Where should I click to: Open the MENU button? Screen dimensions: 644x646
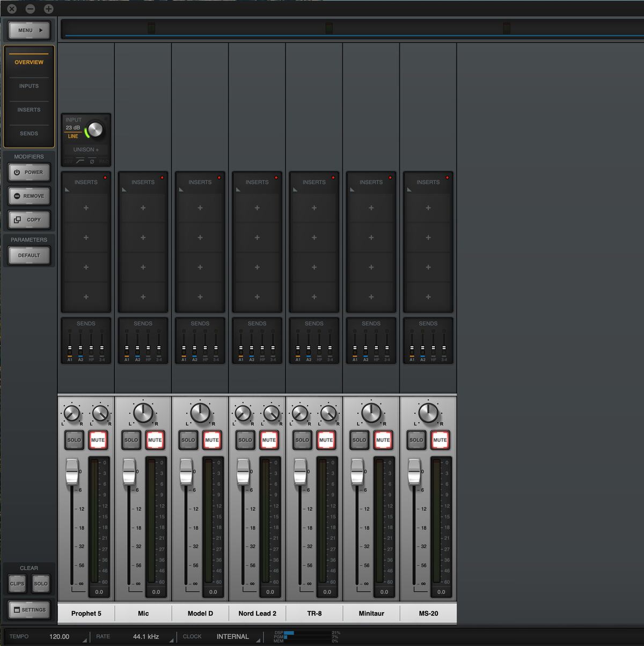(29, 31)
